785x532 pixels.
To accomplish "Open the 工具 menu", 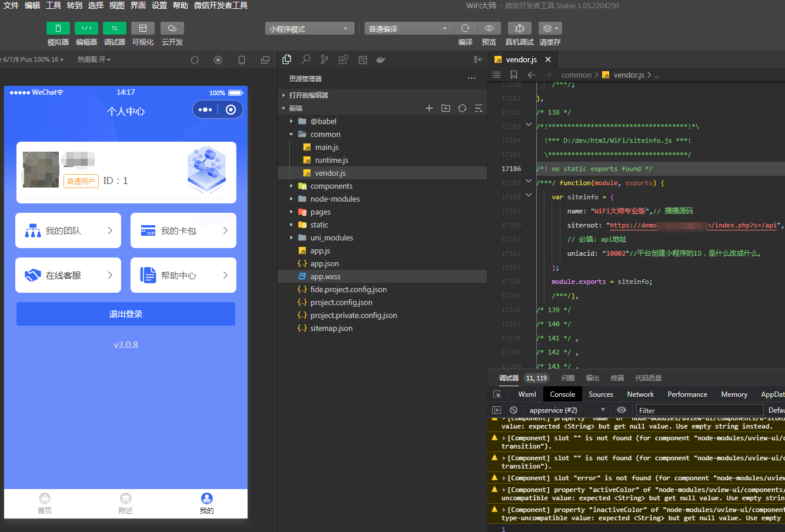I will pos(54,5).
